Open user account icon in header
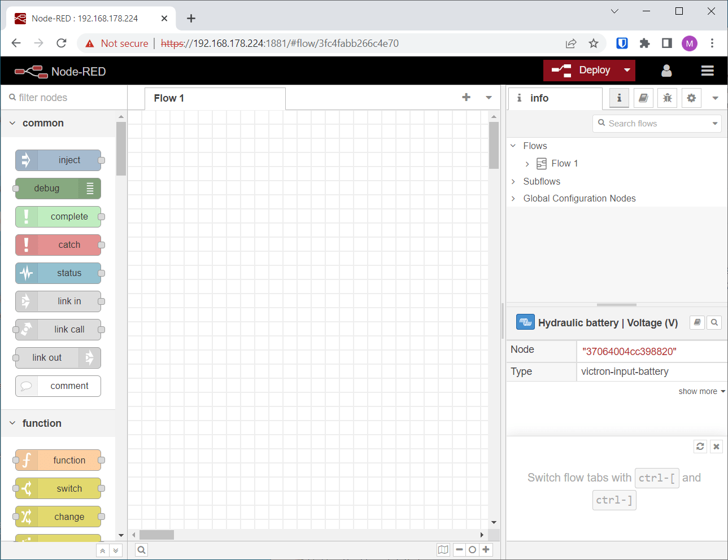728x560 pixels. [666, 71]
